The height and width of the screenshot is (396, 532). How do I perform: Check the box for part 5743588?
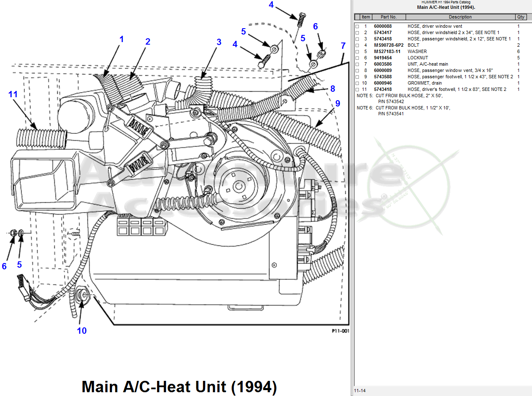357,77
